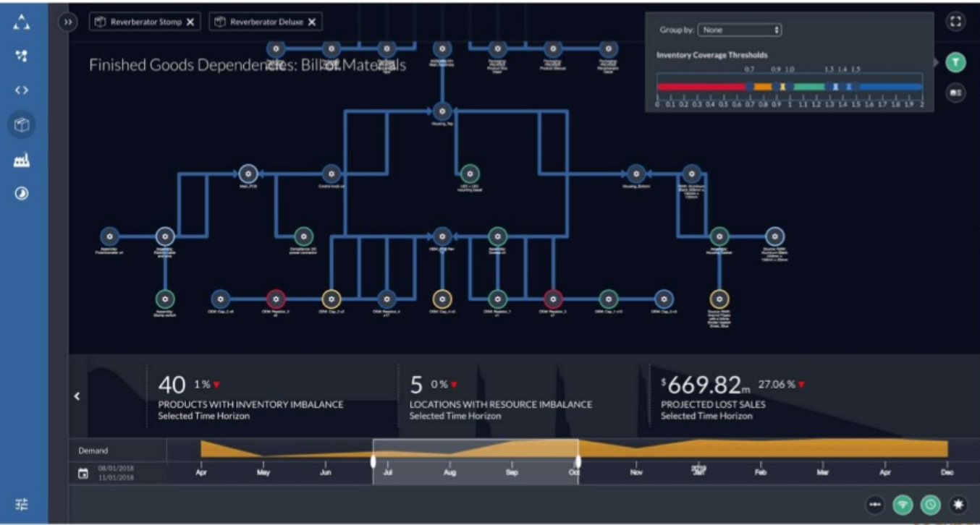The width and height of the screenshot is (980, 525).
Task: Open the green filter icon on the right edge
Action: [x=955, y=63]
